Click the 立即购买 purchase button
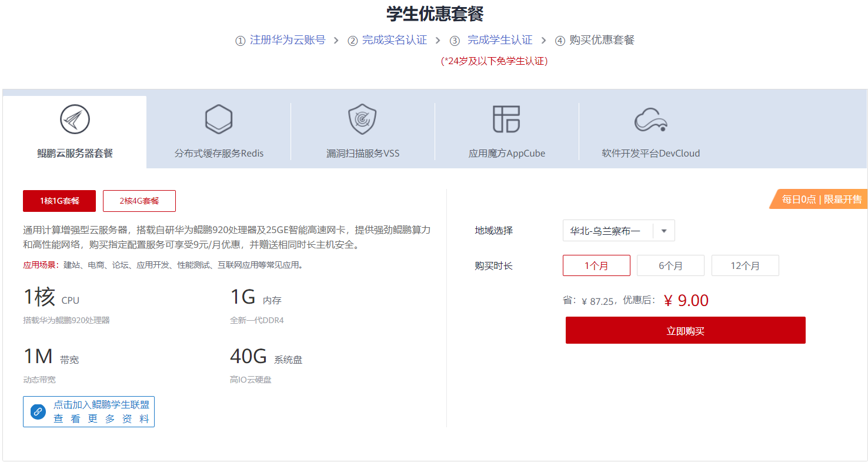 pyautogui.click(x=685, y=330)
